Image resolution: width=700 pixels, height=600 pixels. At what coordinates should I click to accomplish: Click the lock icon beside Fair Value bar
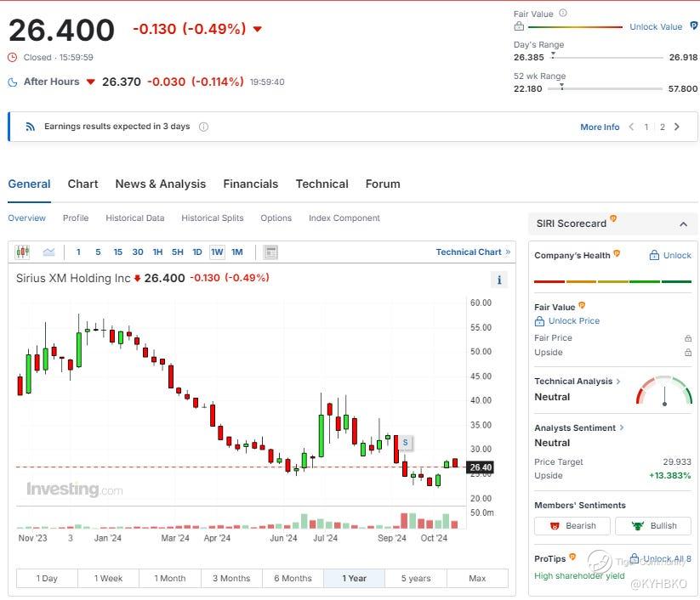(x=519, y=26)
